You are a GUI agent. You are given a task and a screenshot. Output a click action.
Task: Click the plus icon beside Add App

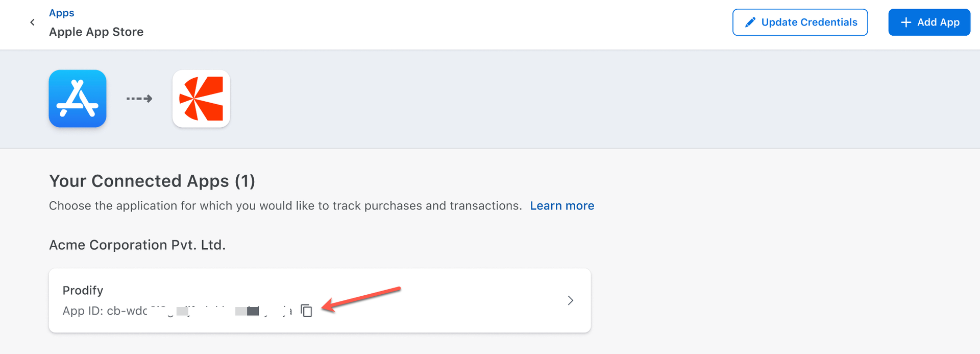point(905,22)
